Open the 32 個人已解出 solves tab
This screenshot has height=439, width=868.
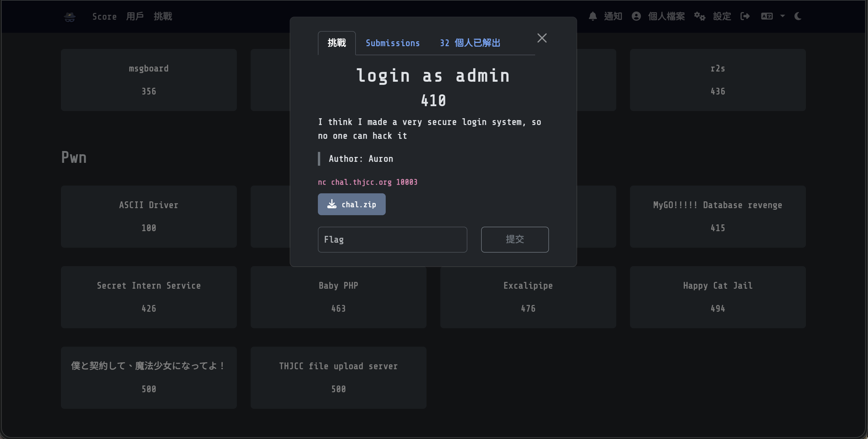pos(470,43)
